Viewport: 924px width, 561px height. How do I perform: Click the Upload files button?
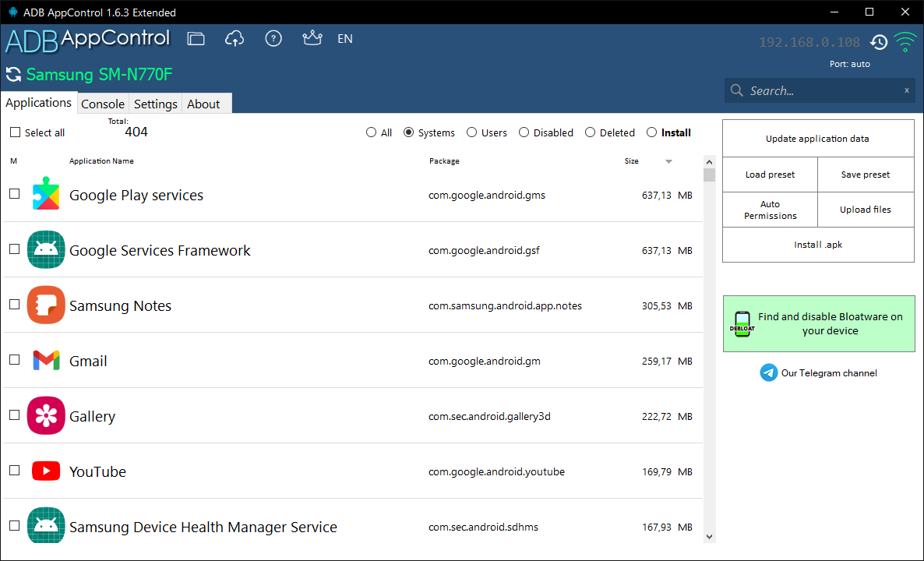point(866,210)
